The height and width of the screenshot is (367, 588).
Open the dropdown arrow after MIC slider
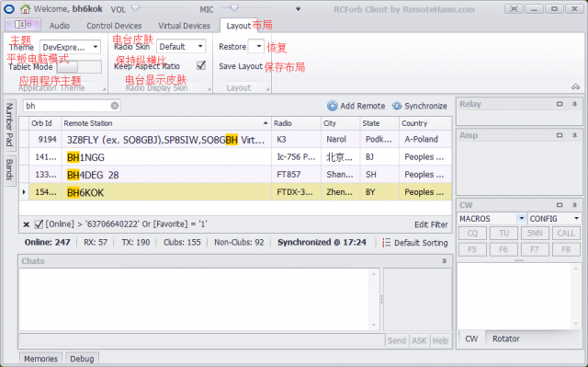pos(298,9)
